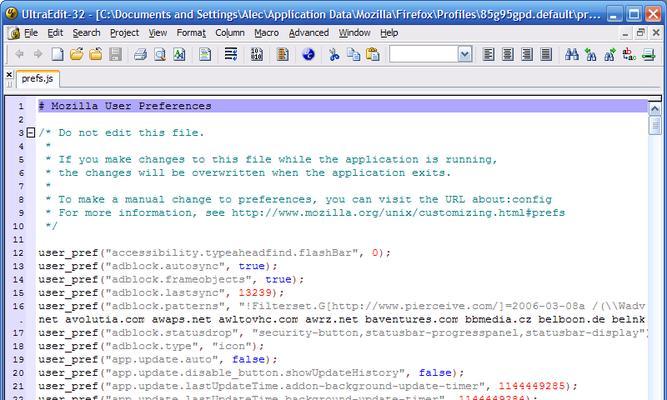Find next with right-arrow binoculars
The height and width of the screenshot is (400, 667).
point(610,54)
